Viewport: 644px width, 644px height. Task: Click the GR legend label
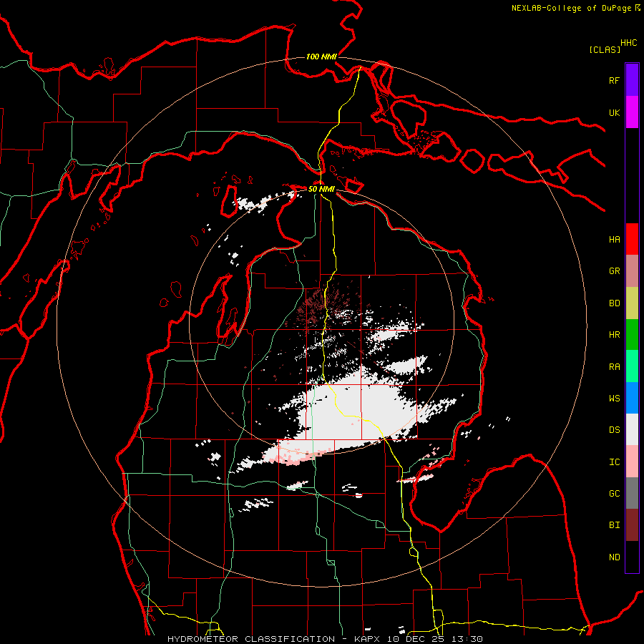(614, 271)
